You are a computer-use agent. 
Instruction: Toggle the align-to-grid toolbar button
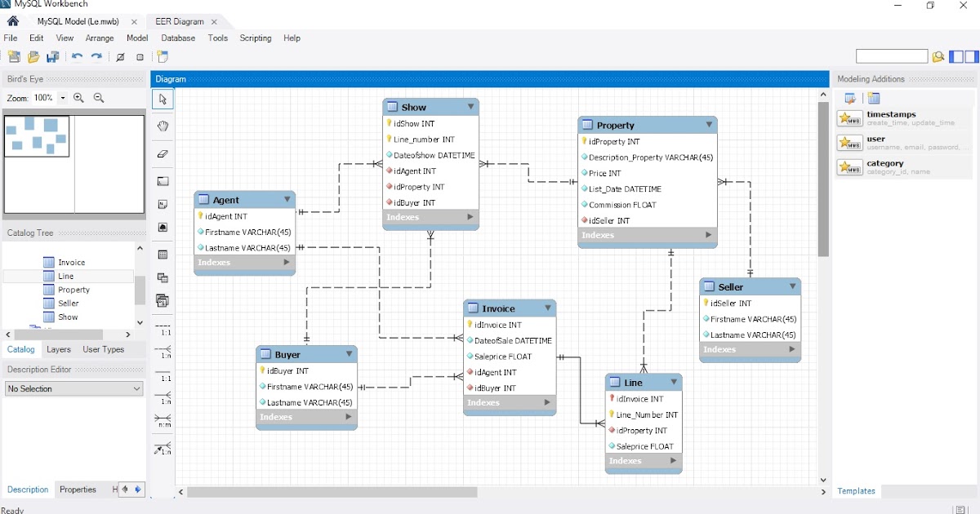(140, 57)
